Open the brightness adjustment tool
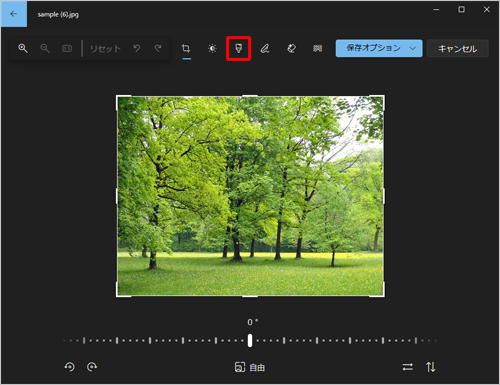Image resolution: width=500 pixels, height=385 pixels. [x=212, y=49]
